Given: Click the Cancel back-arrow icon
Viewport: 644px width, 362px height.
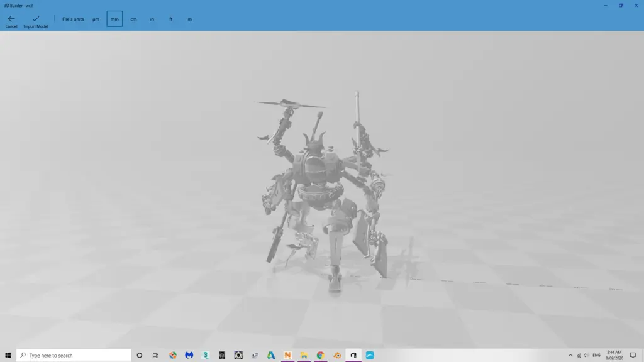Looking at the screenshot, I should click(11, 19).
